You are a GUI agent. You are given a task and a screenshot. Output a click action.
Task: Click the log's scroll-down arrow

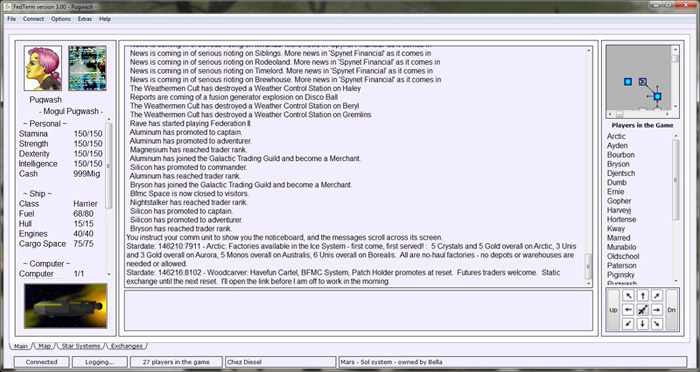pos(588,283)
